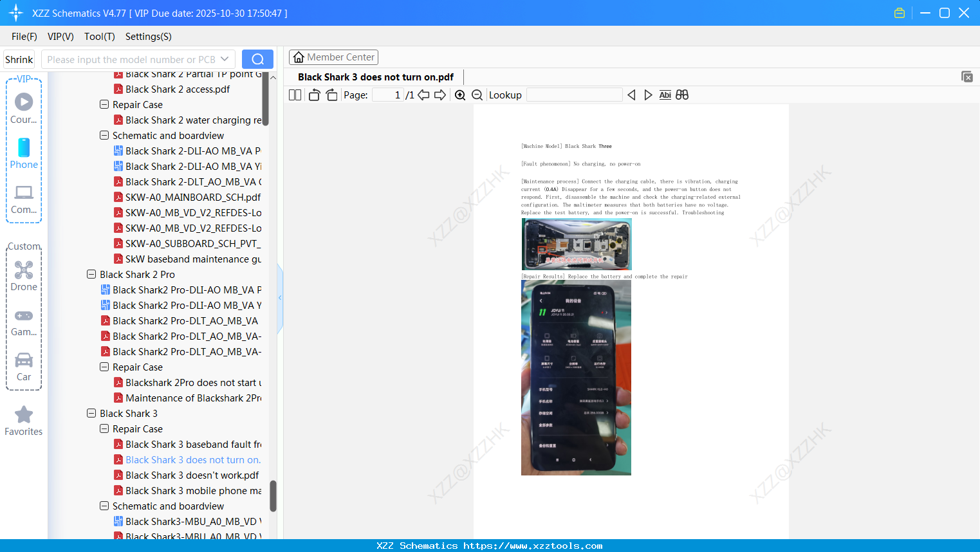Find the previous Lookup match
The height and width of the screenshot is (552, 980).
(631, 95)
